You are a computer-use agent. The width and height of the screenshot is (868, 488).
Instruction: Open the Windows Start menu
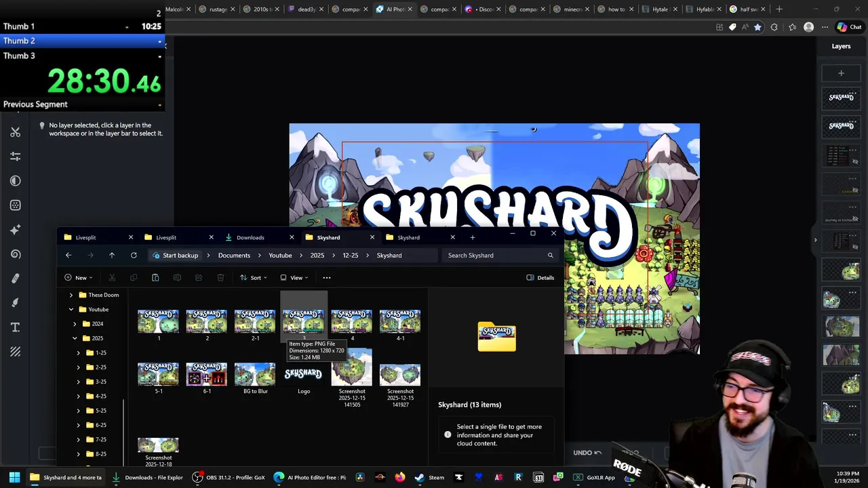14,477
